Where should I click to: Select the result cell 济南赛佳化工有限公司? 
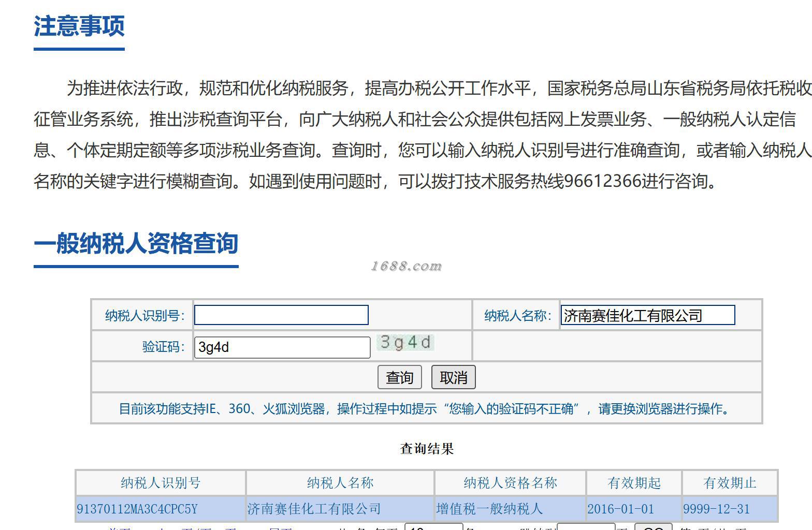pos(340,509)
